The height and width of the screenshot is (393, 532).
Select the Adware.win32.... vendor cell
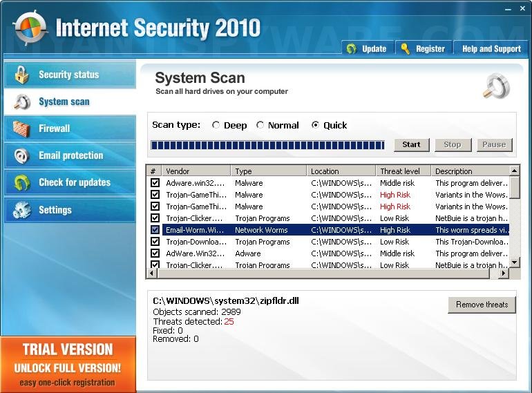196,183
